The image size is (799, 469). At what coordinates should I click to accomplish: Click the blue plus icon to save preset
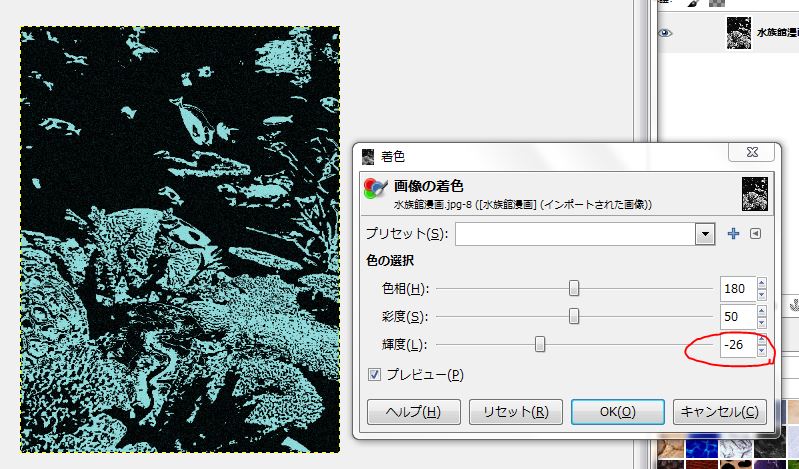(733, 233)
